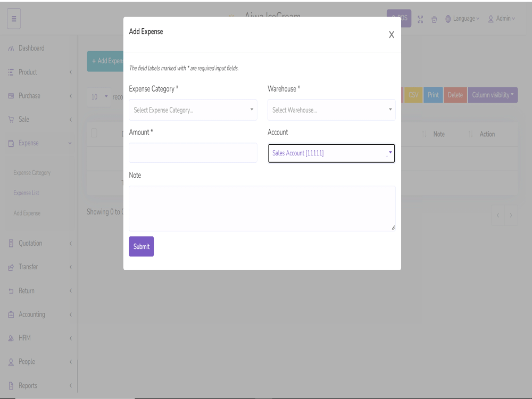Open the Expense Category dropdown

point(193,110)
